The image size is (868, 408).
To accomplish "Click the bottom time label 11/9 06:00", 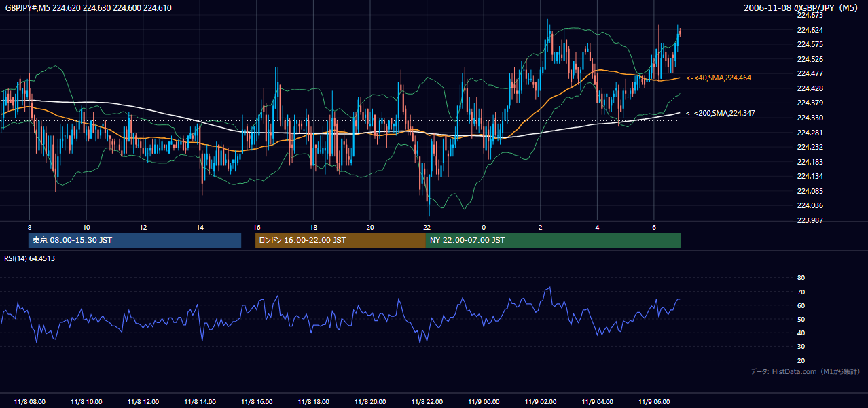I will coord(653,402).
